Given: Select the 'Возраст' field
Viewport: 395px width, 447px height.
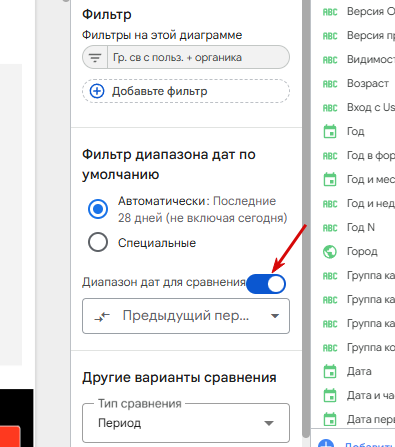Looking at the screenshot, I should 368,83.
